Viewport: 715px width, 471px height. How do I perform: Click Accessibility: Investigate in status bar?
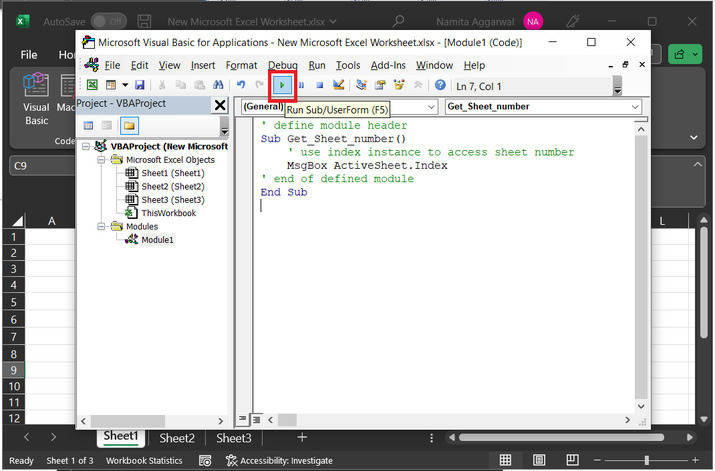[278, 460]
